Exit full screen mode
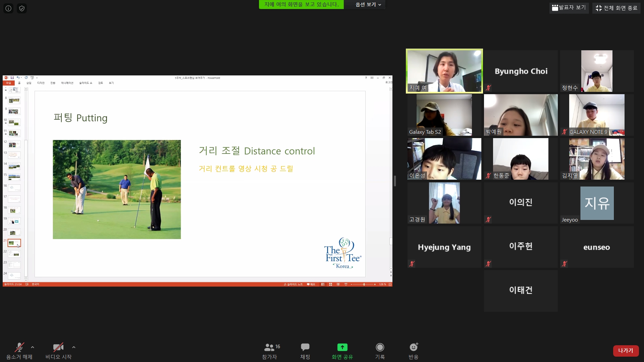644x362 pixels. [x=616, y=8]
